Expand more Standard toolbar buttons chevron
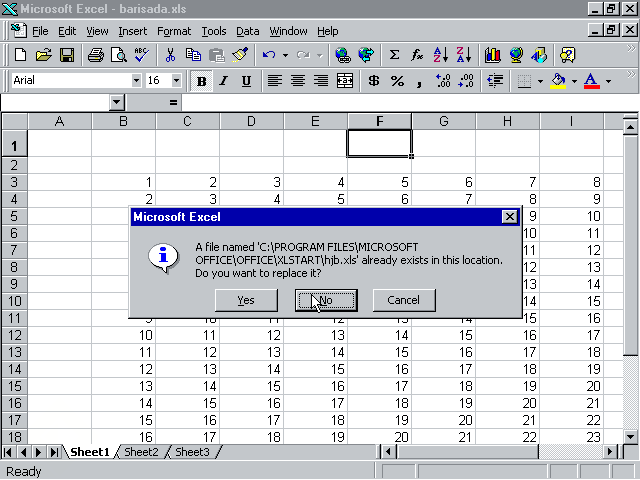The width and height of the screenshot is (640, 480). click(x=631, y=49)
